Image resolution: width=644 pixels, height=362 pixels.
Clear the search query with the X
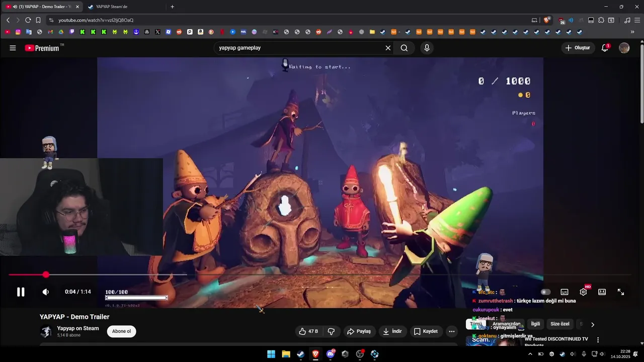(388, 48)
